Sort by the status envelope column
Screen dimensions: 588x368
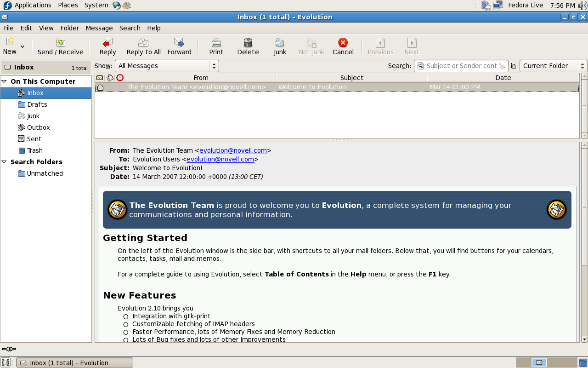click(100, 78)
